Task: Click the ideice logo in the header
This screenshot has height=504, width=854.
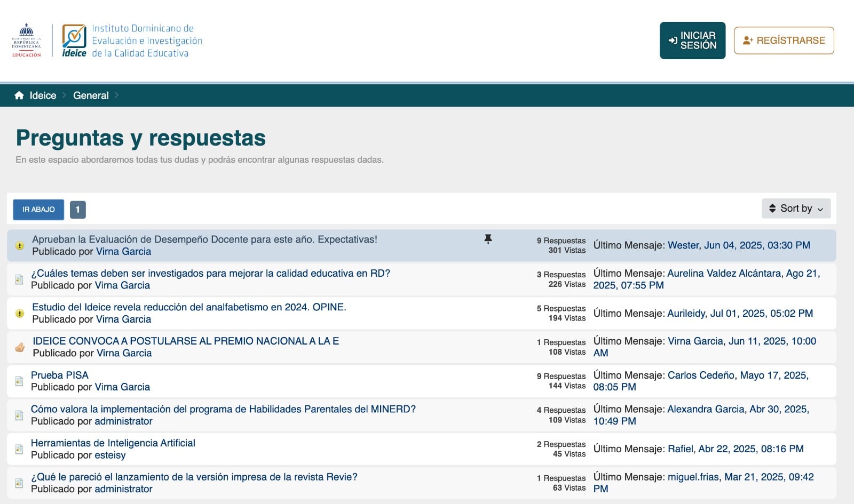Action: click(74, 41)
